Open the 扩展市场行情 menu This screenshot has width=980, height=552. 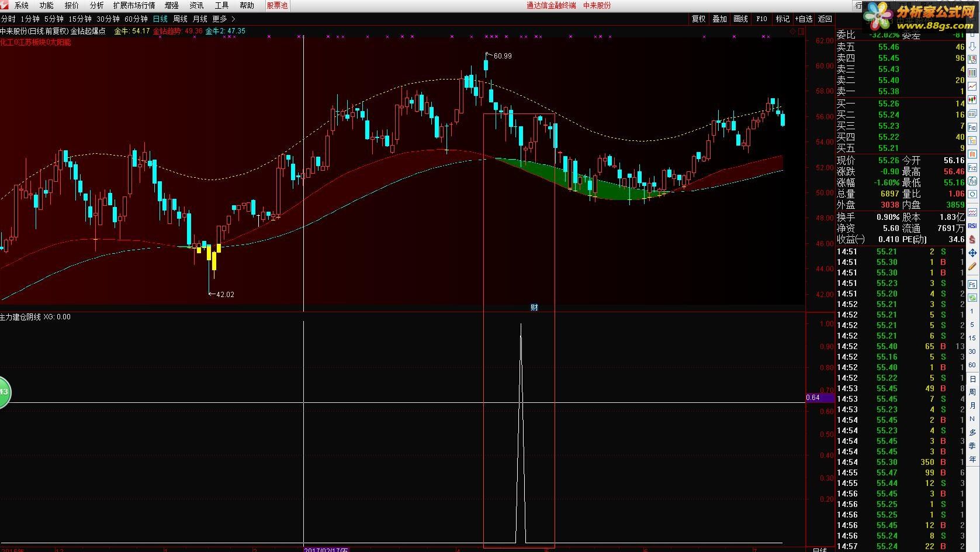134,5
